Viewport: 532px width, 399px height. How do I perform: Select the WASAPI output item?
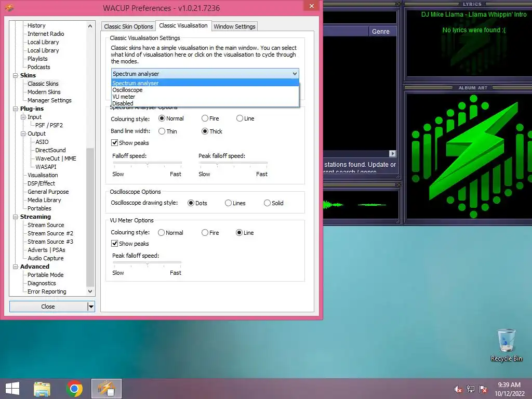(46, 167)
